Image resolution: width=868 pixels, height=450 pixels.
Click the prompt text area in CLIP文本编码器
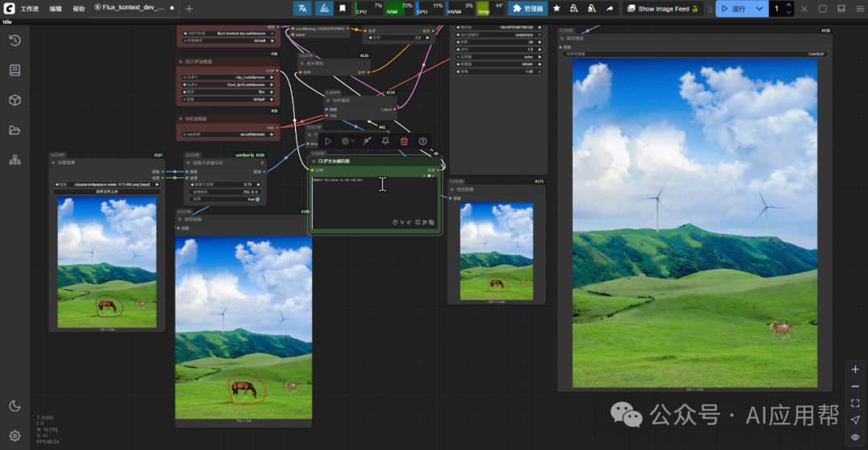375,202
